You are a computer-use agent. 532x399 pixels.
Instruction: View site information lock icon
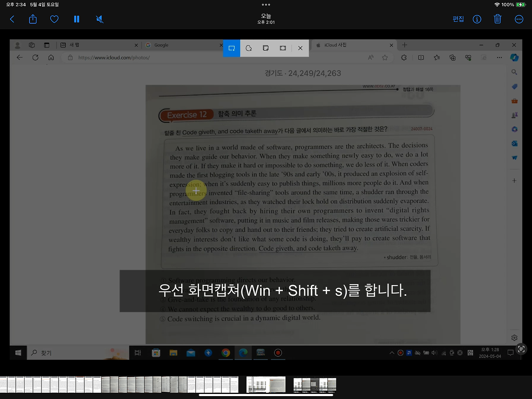pos(70,57)
